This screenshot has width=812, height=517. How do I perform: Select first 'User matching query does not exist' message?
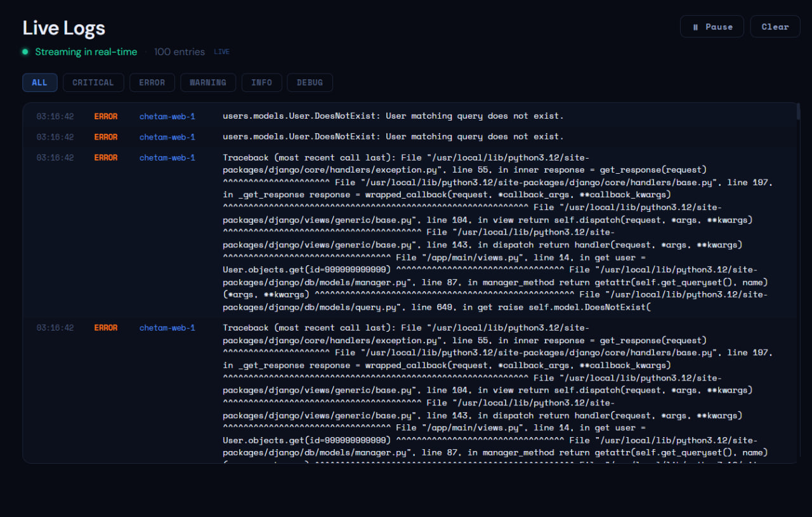393,116
